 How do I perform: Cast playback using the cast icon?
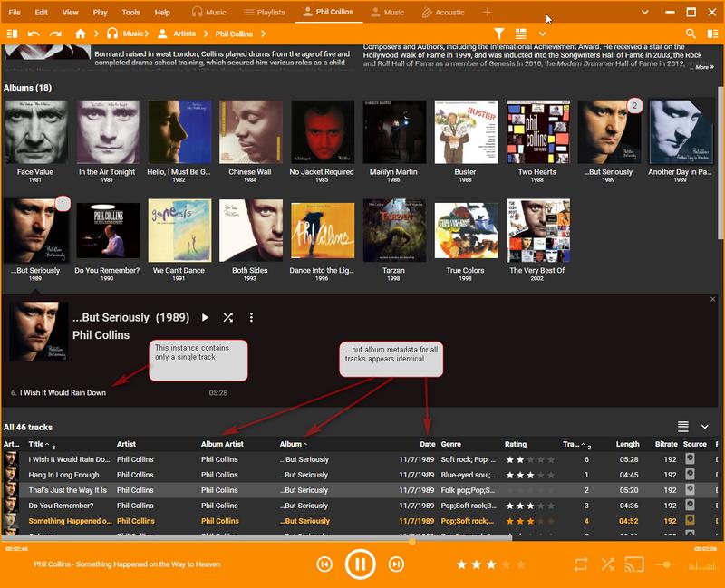(634, 564)
